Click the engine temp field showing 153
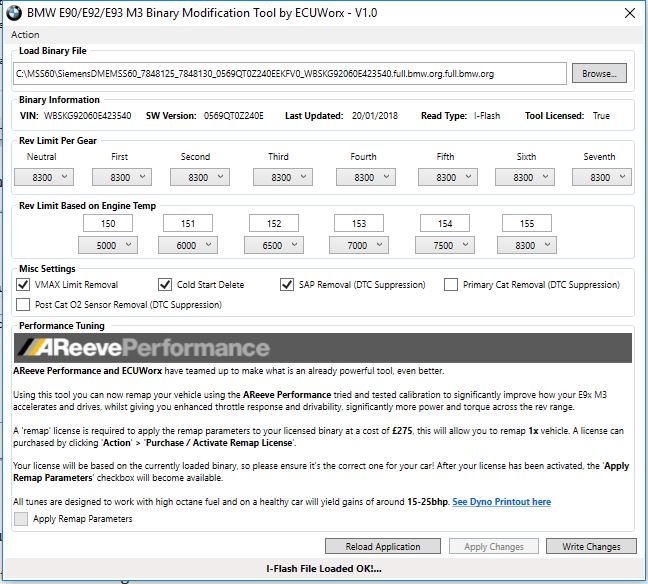Image resolution: width=648 pixels, height=584 pixels. (359, 223)
